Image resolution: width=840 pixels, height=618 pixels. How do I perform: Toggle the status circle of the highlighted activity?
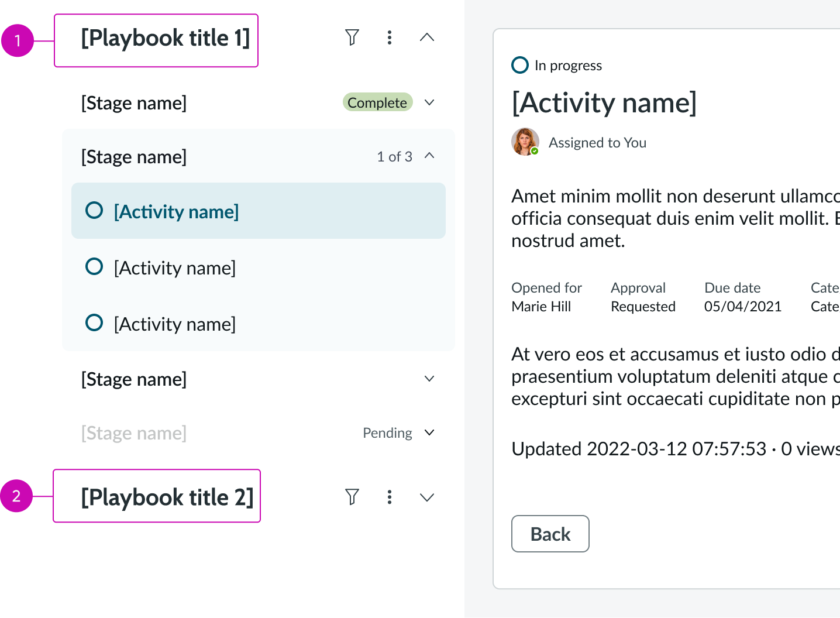pos(94,210)
